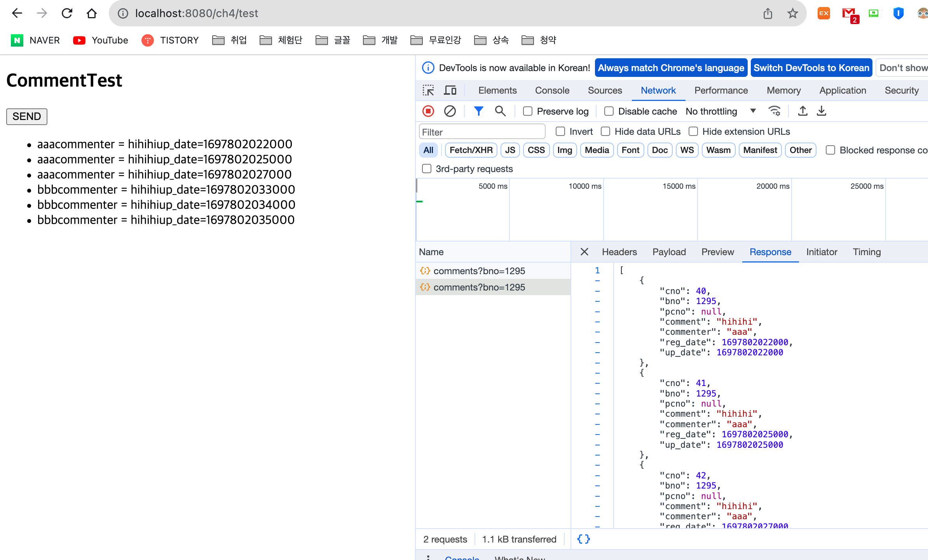Click the import HAR upload icon
928x560 pixels.
802,111
